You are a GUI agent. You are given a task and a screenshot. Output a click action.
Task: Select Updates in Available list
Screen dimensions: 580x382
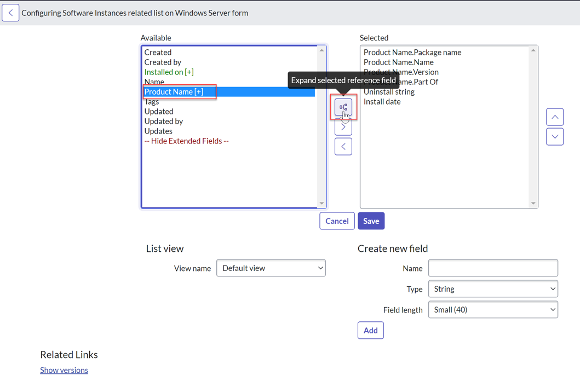pos(229,131)
